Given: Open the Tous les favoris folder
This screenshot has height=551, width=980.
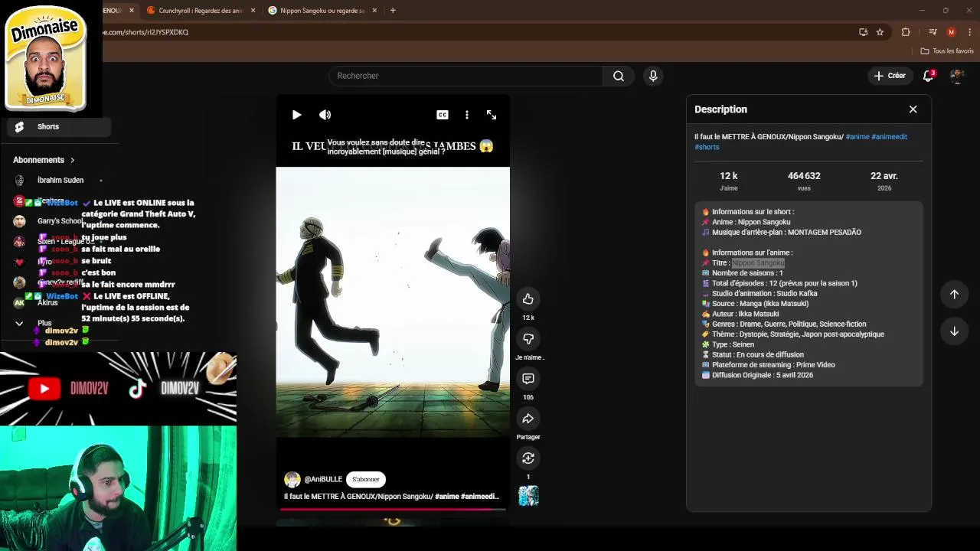Looking at the screenshot, I should [947, 51].
